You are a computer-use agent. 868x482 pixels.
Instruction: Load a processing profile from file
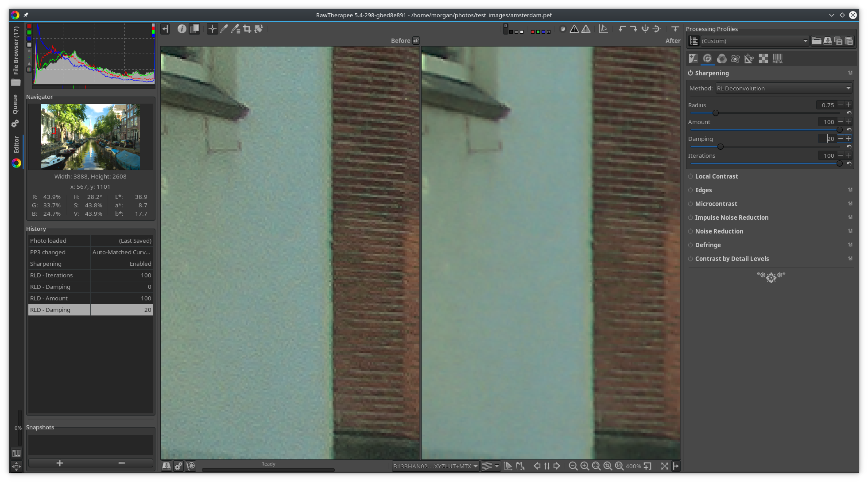tap(817, 41)
